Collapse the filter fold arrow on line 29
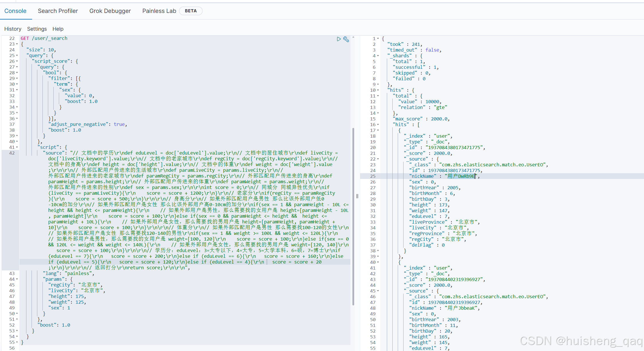The height and width of the screenshot is (351, 644). pos(17,79)
